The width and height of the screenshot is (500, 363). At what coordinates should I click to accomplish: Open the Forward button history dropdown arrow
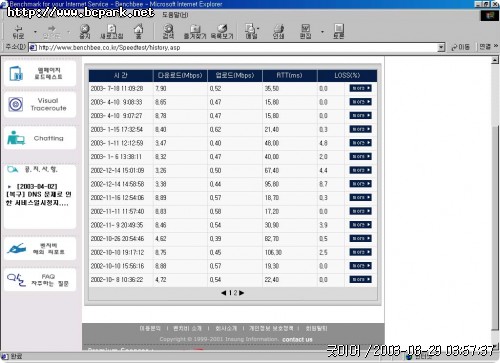point(68,32)
